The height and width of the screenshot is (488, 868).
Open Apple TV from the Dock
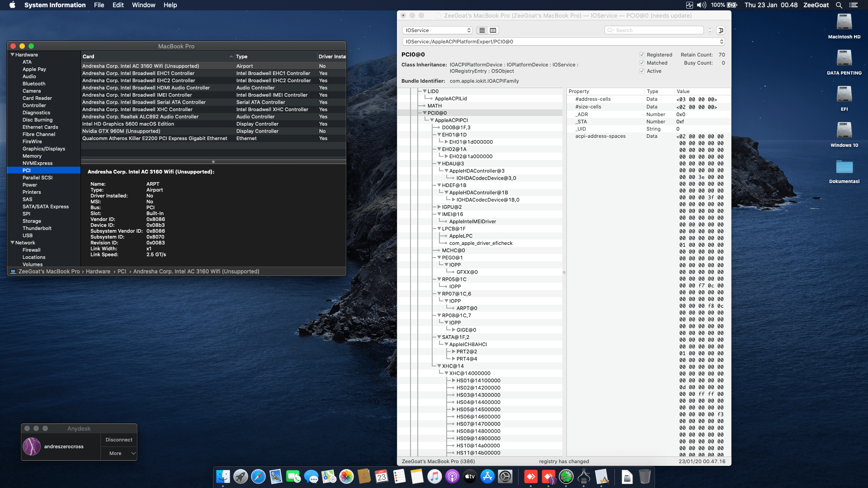coord(470,476)
